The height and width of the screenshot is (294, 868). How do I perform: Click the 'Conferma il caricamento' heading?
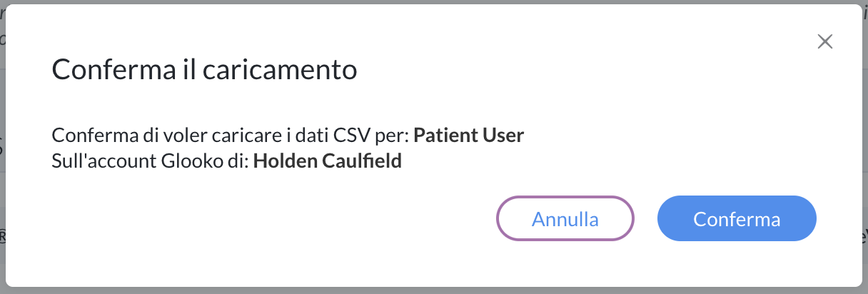204,70
